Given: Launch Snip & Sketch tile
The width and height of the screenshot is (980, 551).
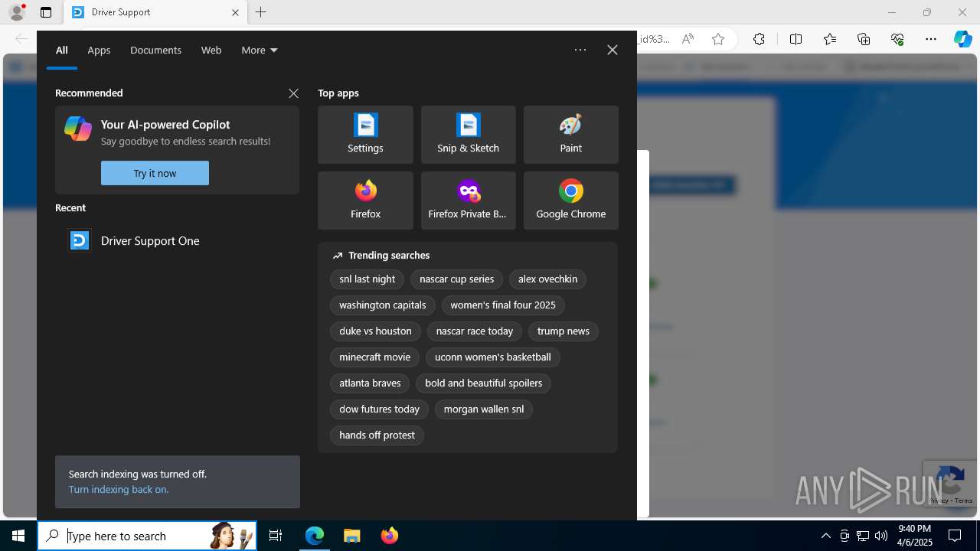Looking at the screenshot, I should (x=468, y=135).
